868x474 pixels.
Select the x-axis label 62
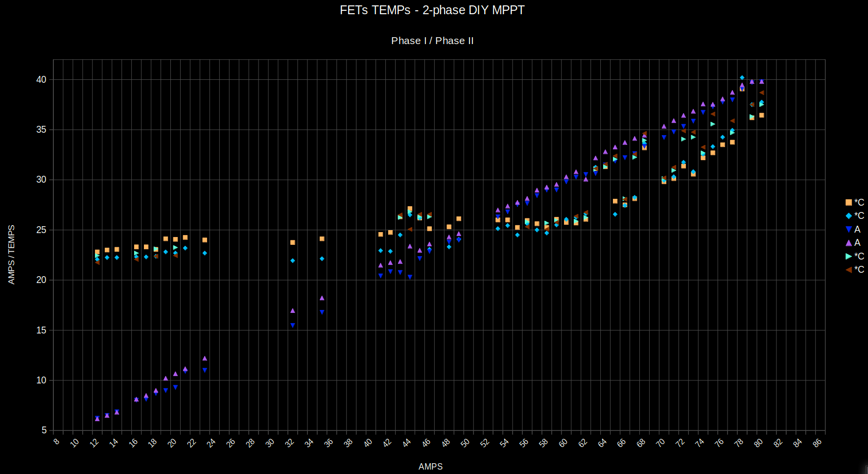point(583,443)
